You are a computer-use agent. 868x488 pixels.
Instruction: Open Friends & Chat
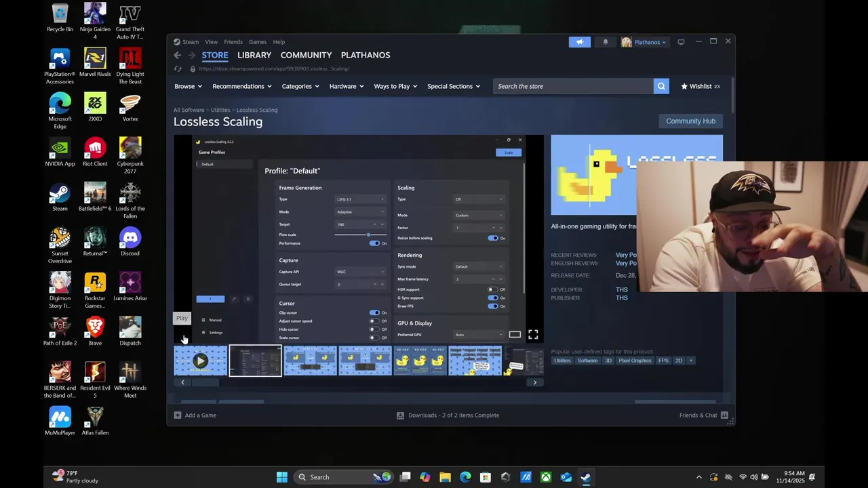click(703, 415)
